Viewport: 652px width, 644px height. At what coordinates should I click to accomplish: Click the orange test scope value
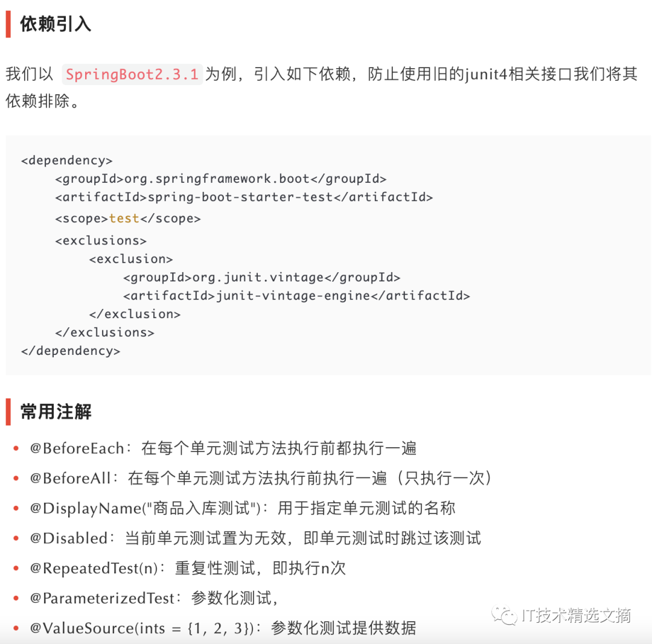124,218
